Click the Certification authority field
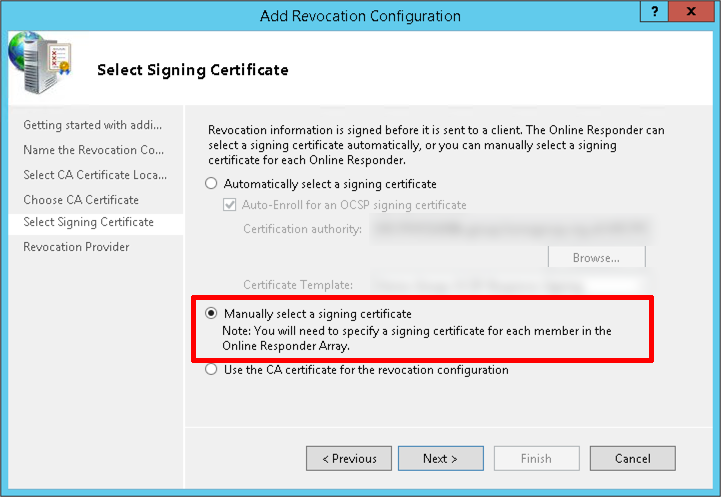721x497 pixels. [510, 229]
